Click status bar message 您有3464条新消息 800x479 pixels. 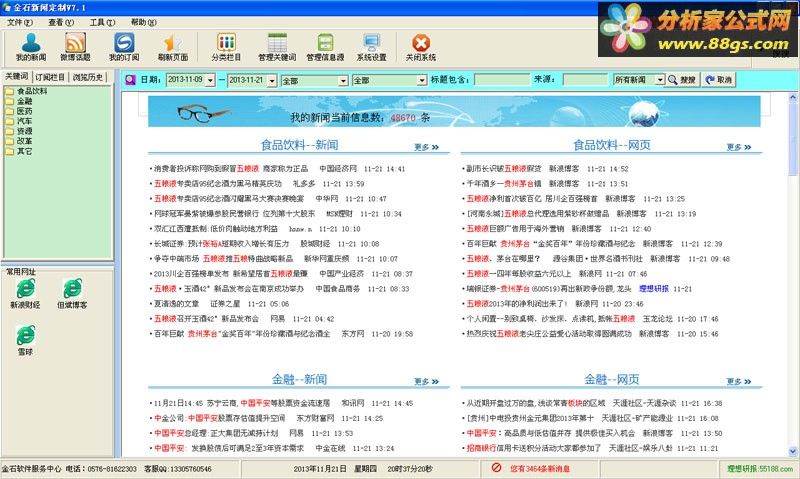[540, 468]
